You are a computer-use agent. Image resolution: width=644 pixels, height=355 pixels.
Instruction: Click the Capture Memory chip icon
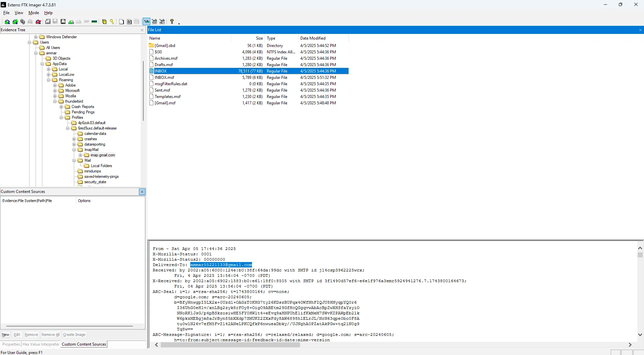tap(94, 22)
